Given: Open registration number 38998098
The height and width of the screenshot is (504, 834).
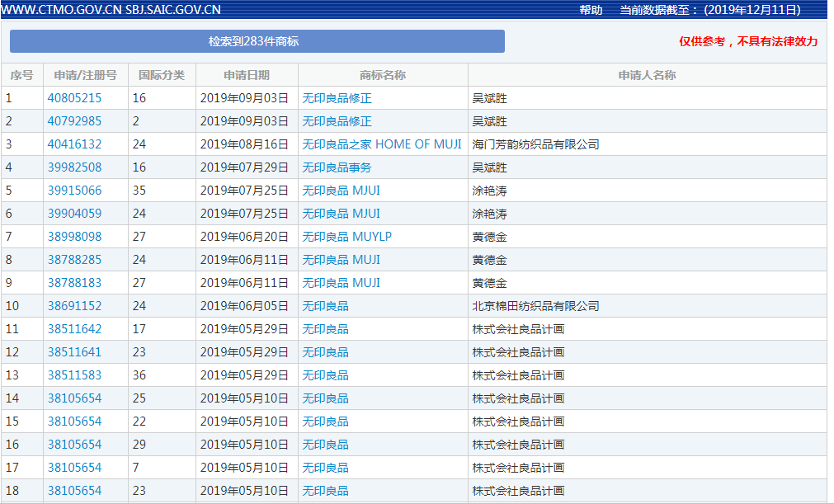Looking at the screenshot, I should tap(74, 237).
